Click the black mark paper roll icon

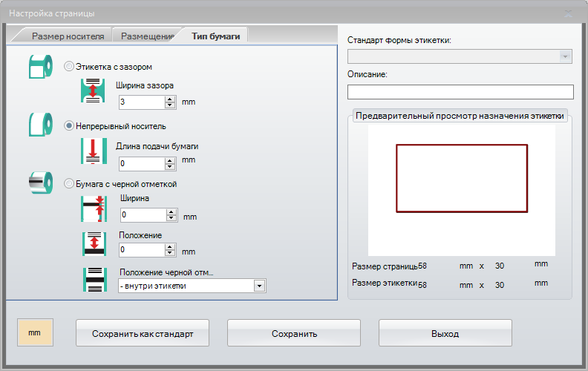point(41,183)
